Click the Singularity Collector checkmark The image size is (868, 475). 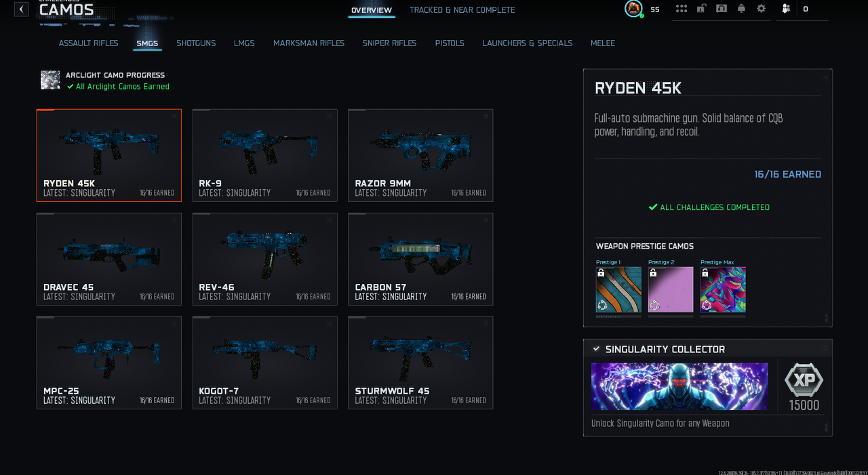(596, 349)
